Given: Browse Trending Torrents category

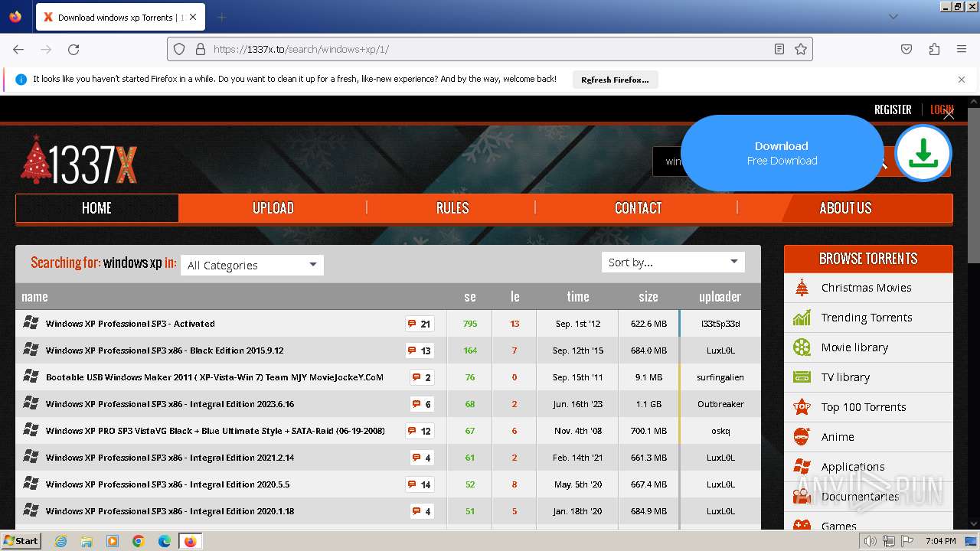Looking at the screenshot, I should point(868,318).
